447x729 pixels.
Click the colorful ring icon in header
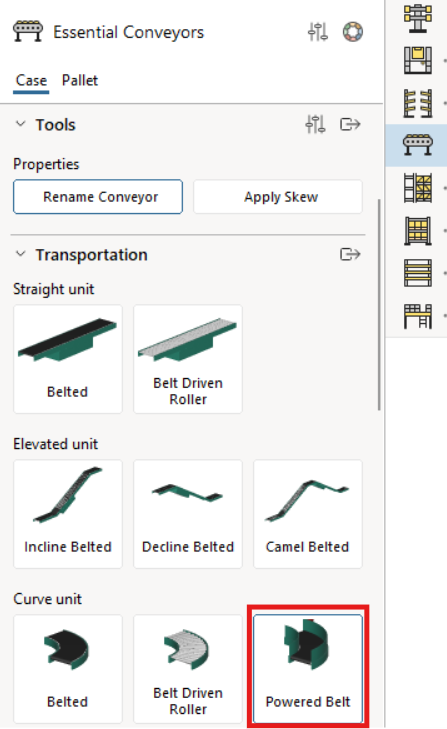click(x=353, y=32)
